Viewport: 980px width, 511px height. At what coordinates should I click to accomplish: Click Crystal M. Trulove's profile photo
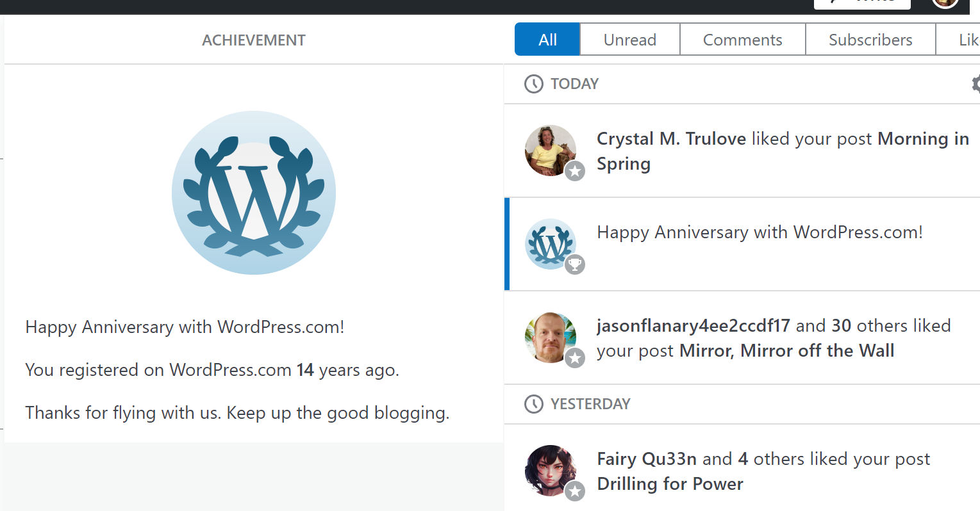(548, 149)
